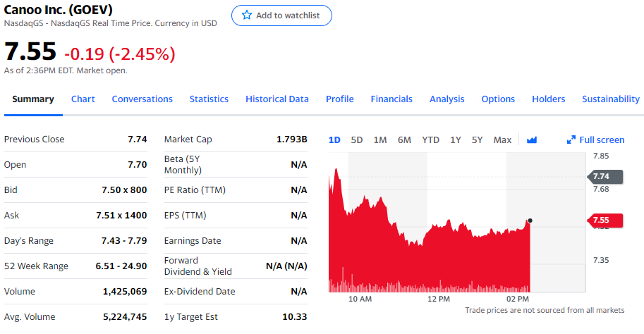Click the 02 PM label on the chart axis
The height and width of the screenshot is (334, 644).
point(518,299)
